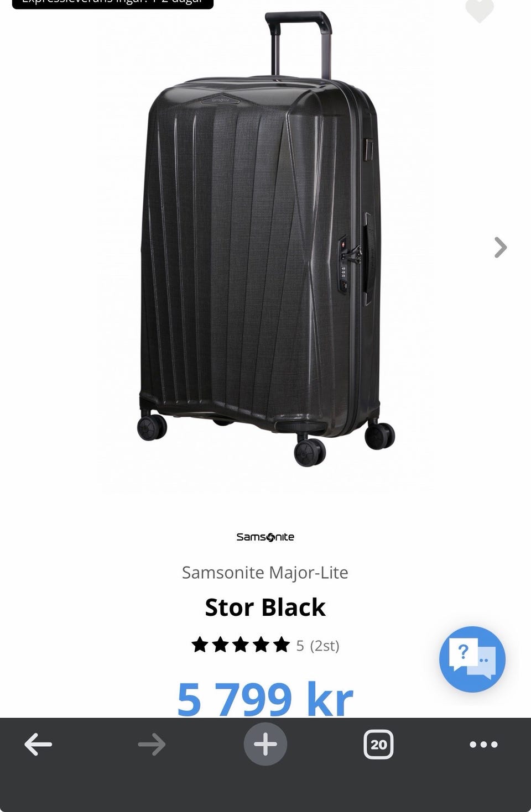Tap the suitcase combination lock in image
Viewport: 531px width, 812px height.
[x=344, y=264]
